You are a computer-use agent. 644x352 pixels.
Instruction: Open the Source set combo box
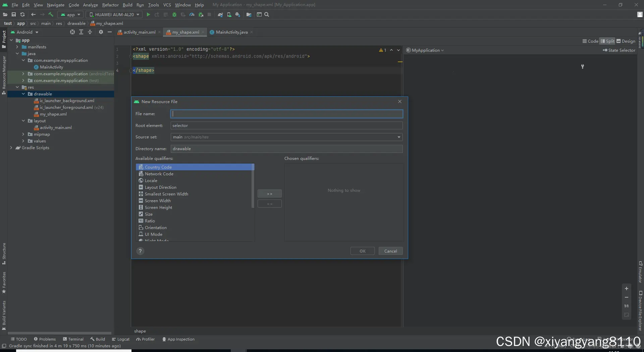tap(286, 137)
